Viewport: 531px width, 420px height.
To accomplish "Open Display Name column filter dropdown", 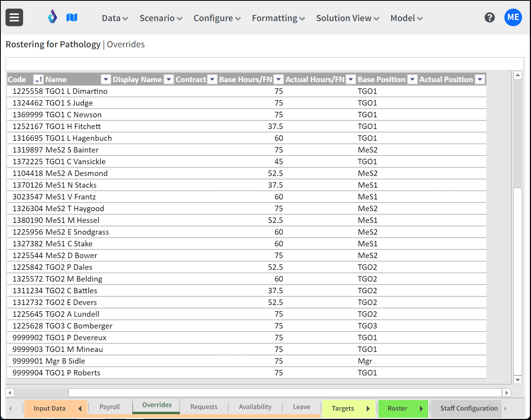I will 169,79.
